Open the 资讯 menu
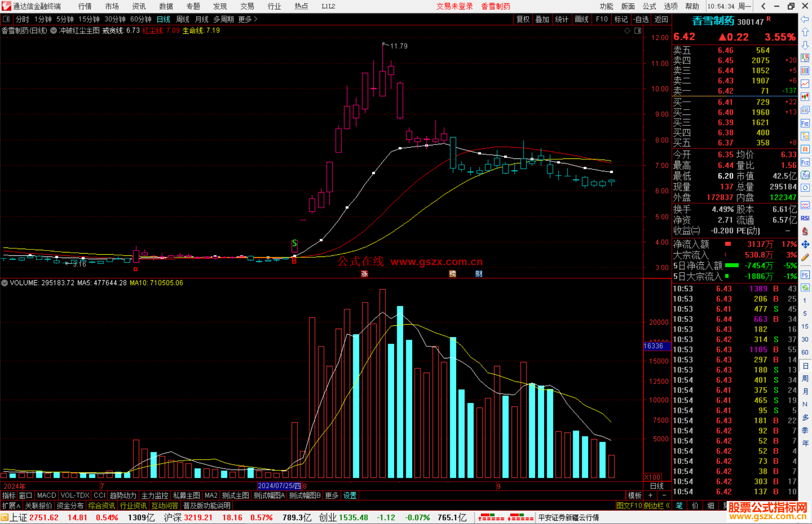Image resolution: width=812 pixels, height=524 pixels. point(139,6)
